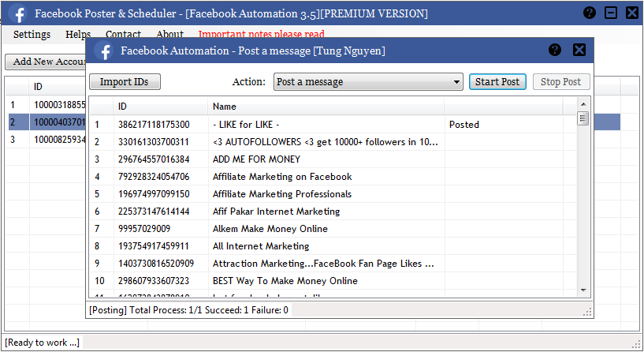644x352 pixels.
Task: Minimize the Facebook Poster main window
Action: [x=611, y=13]
